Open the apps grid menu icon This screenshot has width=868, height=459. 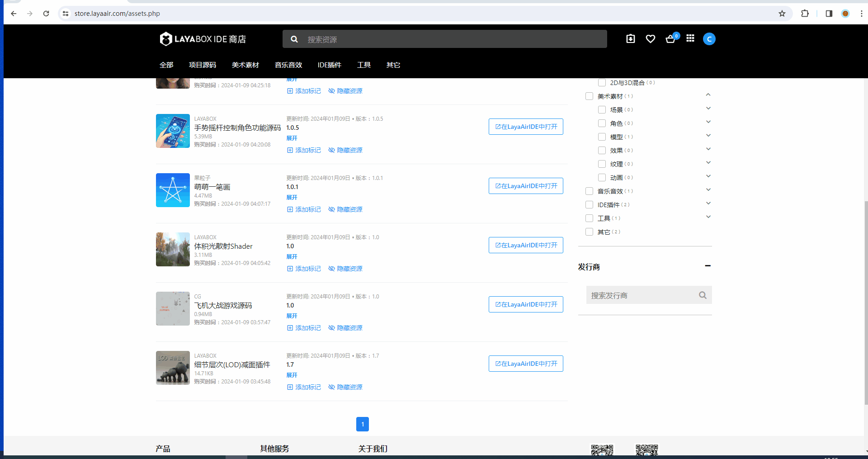[x=690, y=38]
